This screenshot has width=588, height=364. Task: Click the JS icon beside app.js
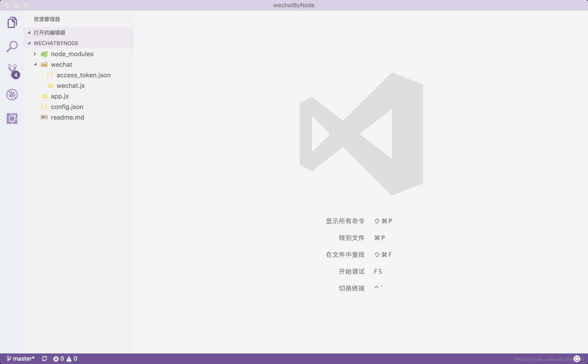pos(44,96)
